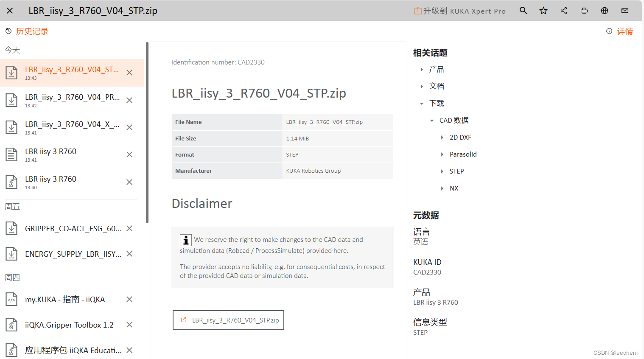This screenshot has width=644, height=359.
Task: Click the details info circle icon
Action: (609, 31)
